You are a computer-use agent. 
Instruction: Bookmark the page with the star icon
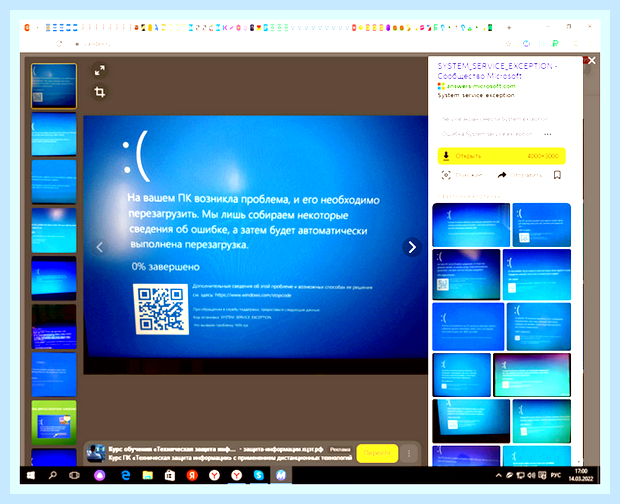(x=509, y=43)
